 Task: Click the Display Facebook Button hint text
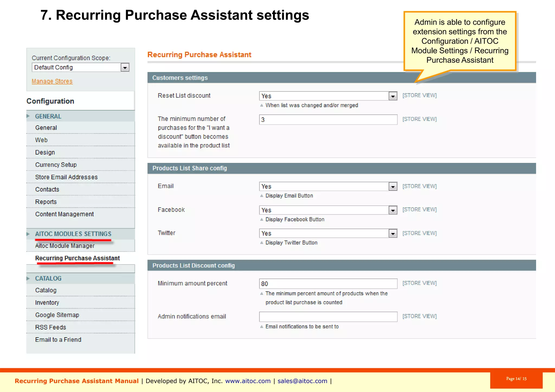click(295, 220)
